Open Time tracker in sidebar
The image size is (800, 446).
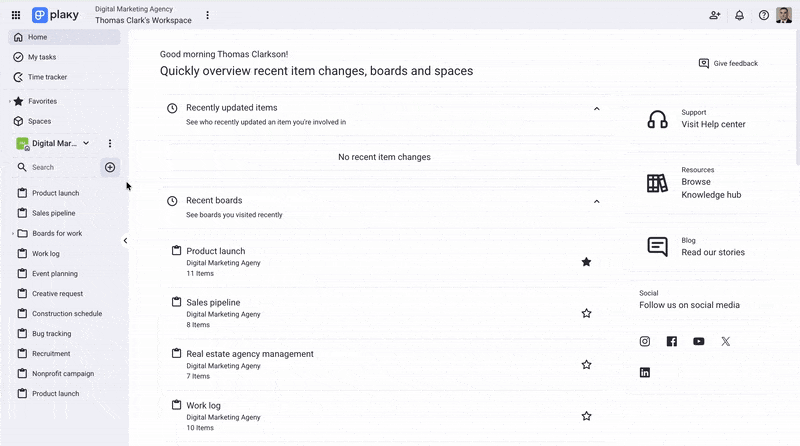point(47,77)
